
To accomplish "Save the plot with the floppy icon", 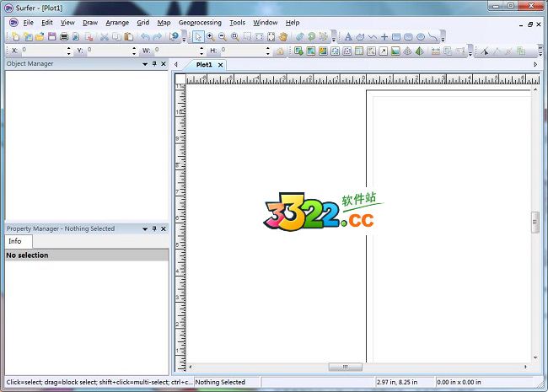I will [52, 36].
